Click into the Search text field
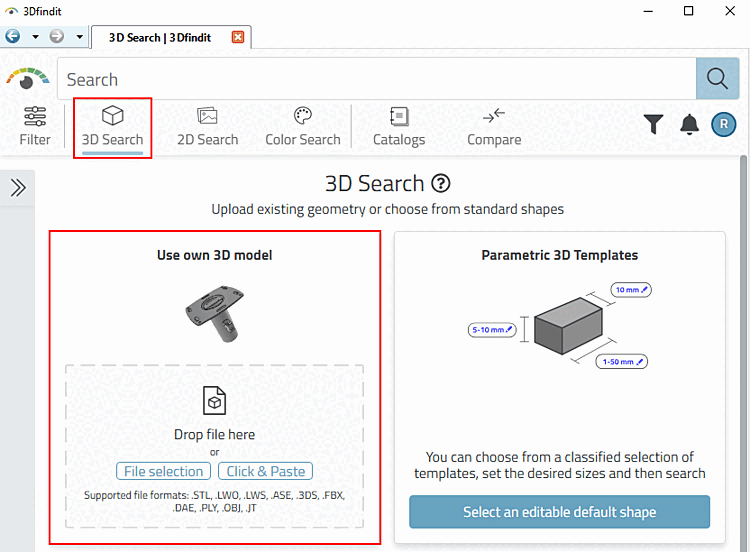Image resolution: width=750 pixels, height=552 pixels. [375, 79]
